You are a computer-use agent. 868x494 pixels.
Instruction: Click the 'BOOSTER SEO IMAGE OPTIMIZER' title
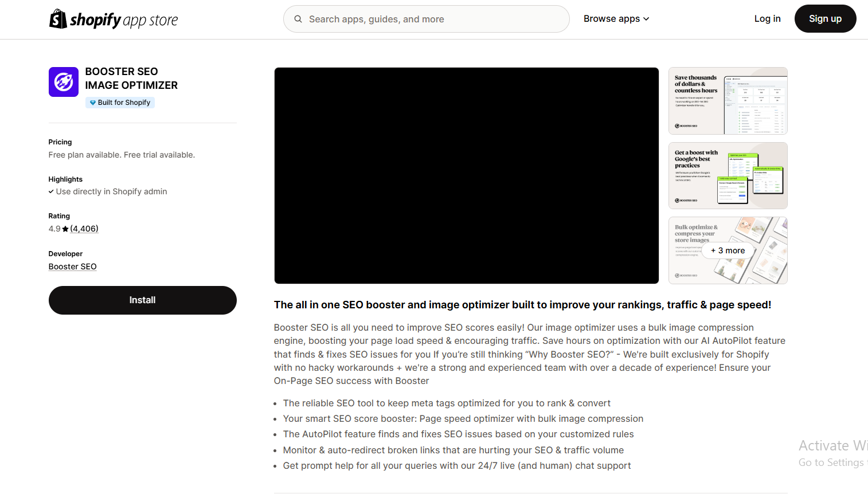[x=131, y=79]
